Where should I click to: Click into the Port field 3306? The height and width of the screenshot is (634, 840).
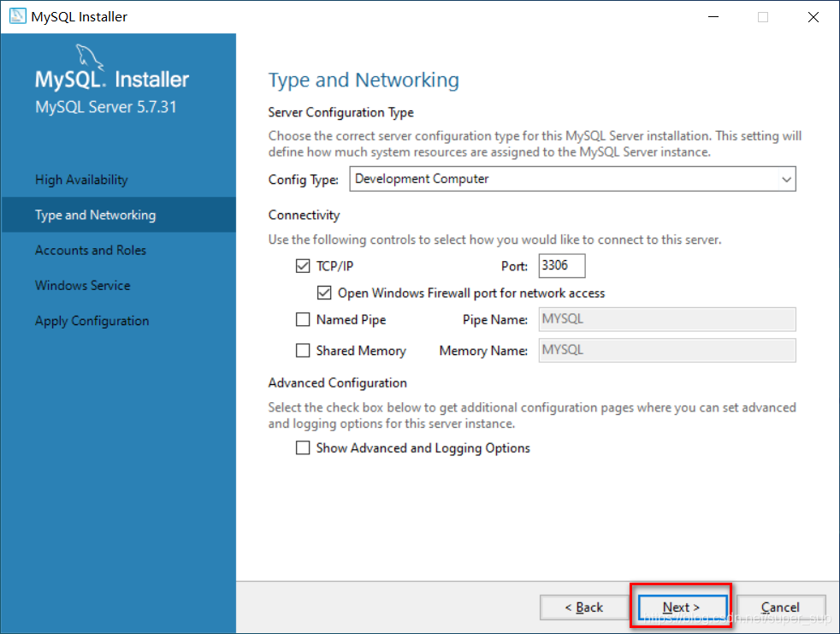pos(562,266)
